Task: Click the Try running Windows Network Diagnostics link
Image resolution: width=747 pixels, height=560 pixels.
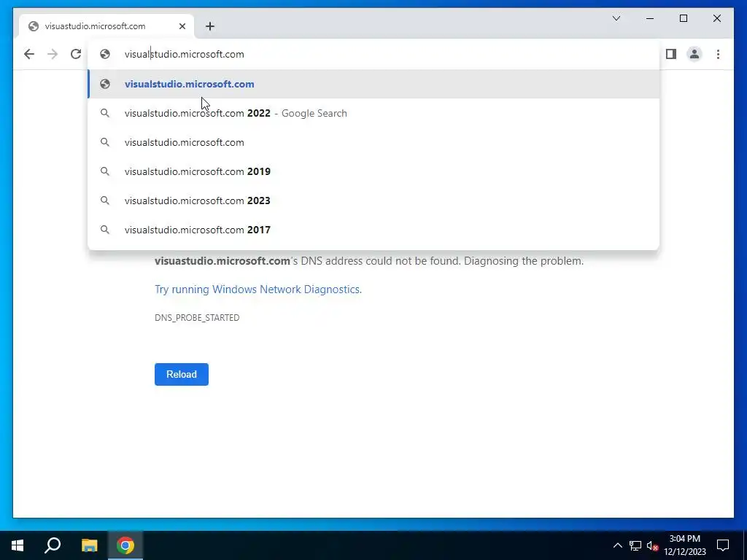Action: (258, 289)
